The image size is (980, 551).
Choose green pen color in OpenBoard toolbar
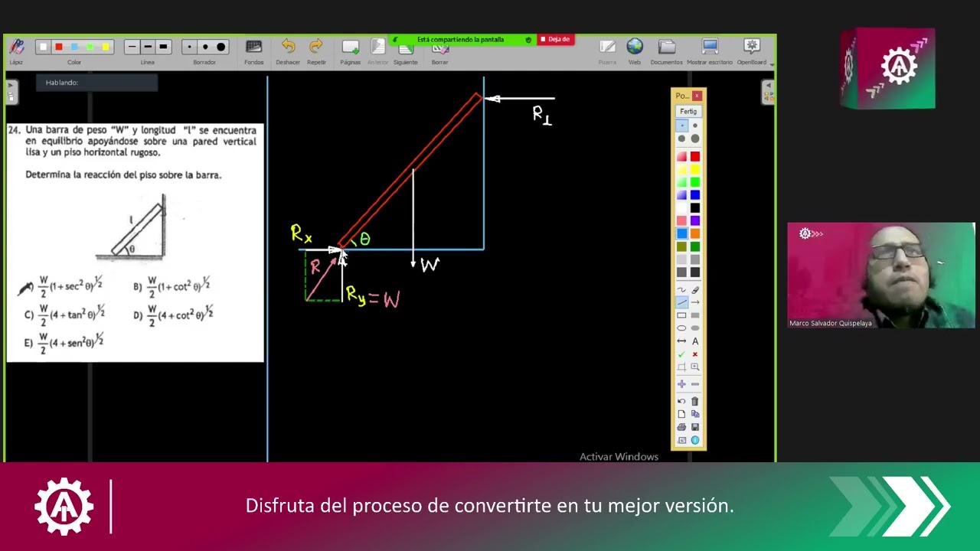[x=90, y=47]
